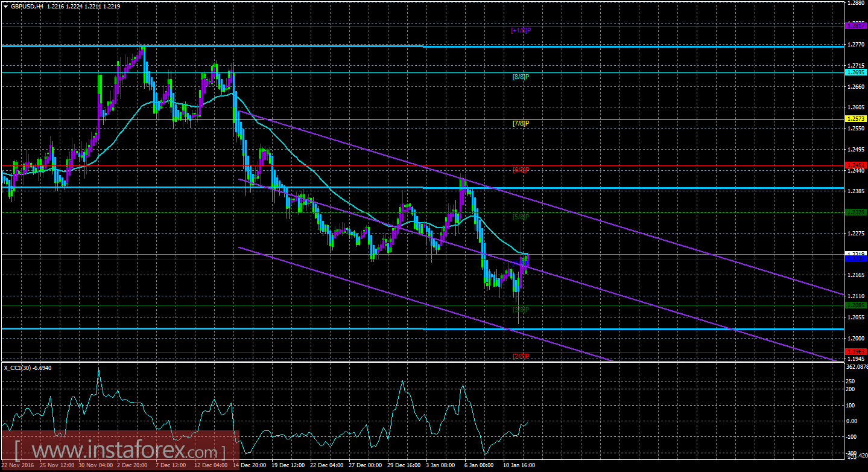
Task: Click the green [3/8]P level label
Action: (x=521, y=310)
